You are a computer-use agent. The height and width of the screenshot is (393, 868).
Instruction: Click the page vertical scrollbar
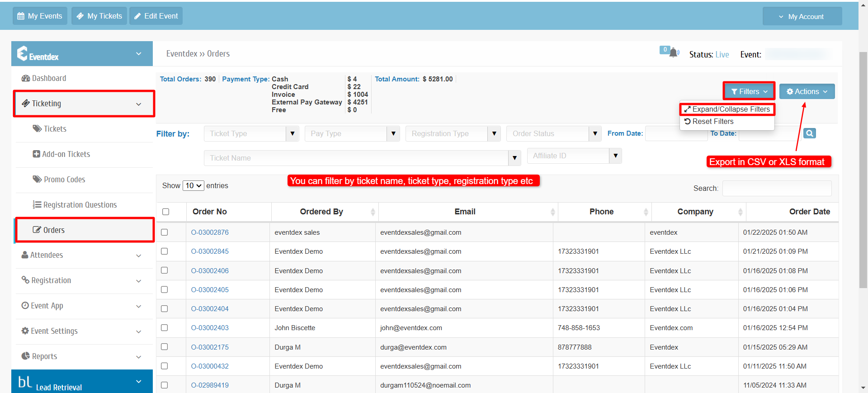863,170
